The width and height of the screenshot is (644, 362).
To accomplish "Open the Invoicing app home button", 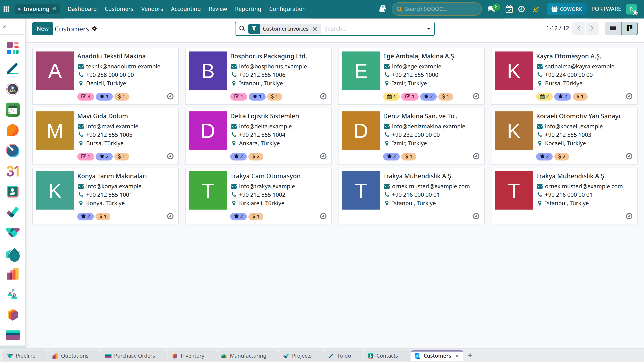I will click(37, 9).
